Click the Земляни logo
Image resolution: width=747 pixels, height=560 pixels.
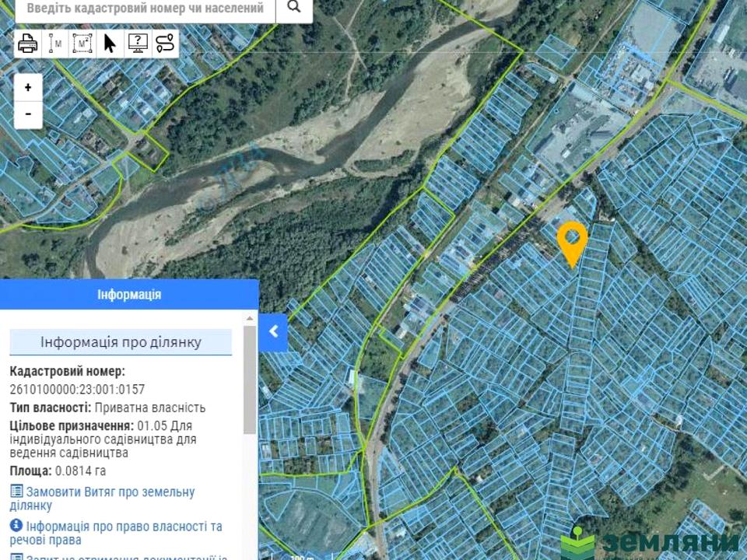[652, 542]
